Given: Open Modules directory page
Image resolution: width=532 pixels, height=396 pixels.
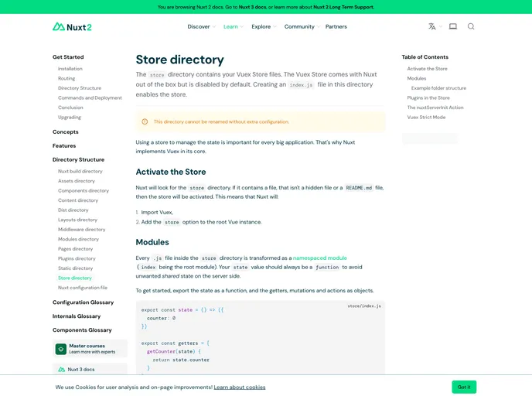Looking at the screenshot, I should point(78,239).
